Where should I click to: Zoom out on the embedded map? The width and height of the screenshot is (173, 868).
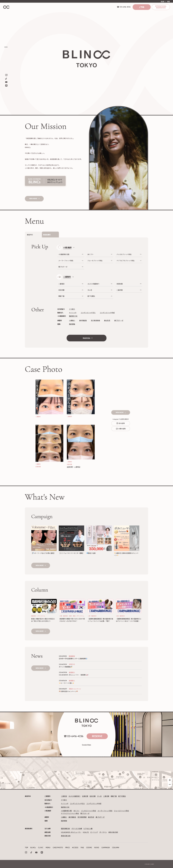[170, 785]
